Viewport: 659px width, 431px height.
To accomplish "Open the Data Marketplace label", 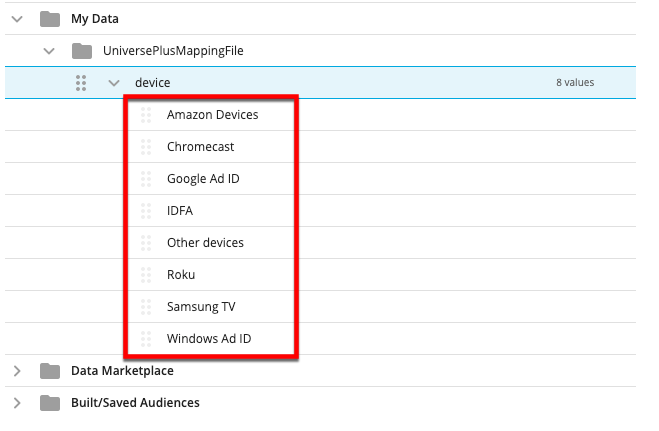I will [122, 371].
